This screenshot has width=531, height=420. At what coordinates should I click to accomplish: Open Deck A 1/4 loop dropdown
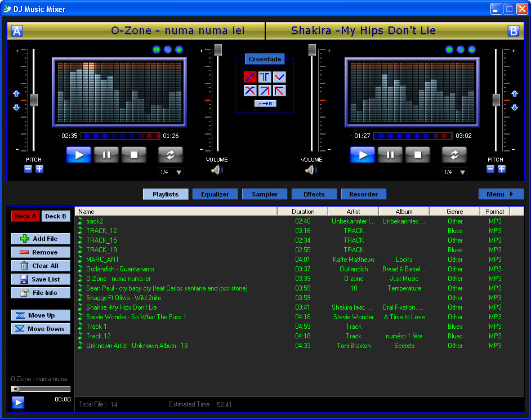pyautogui.click(x=171, y=172)
